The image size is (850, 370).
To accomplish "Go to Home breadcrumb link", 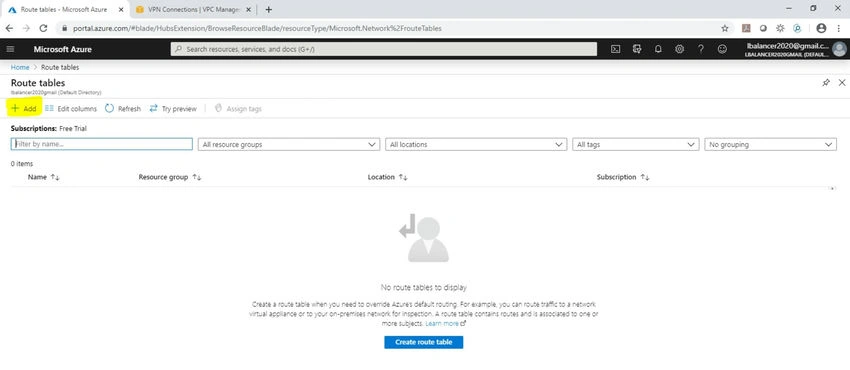I will point(20,67).
